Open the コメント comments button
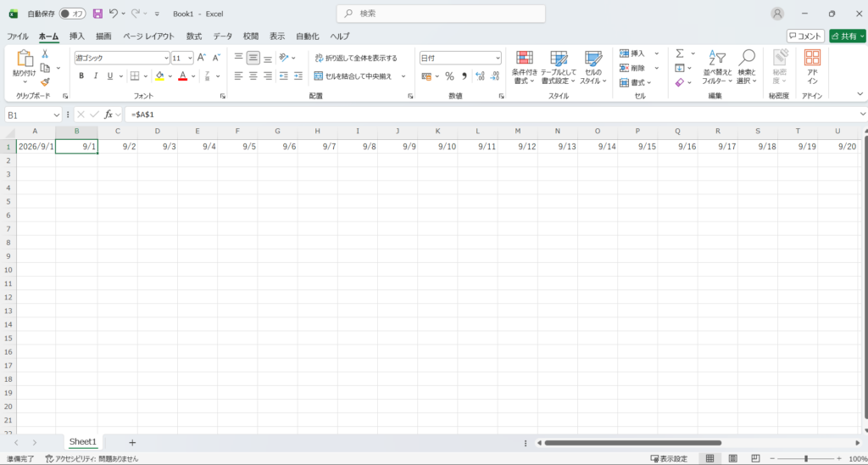 coord(806,36)
